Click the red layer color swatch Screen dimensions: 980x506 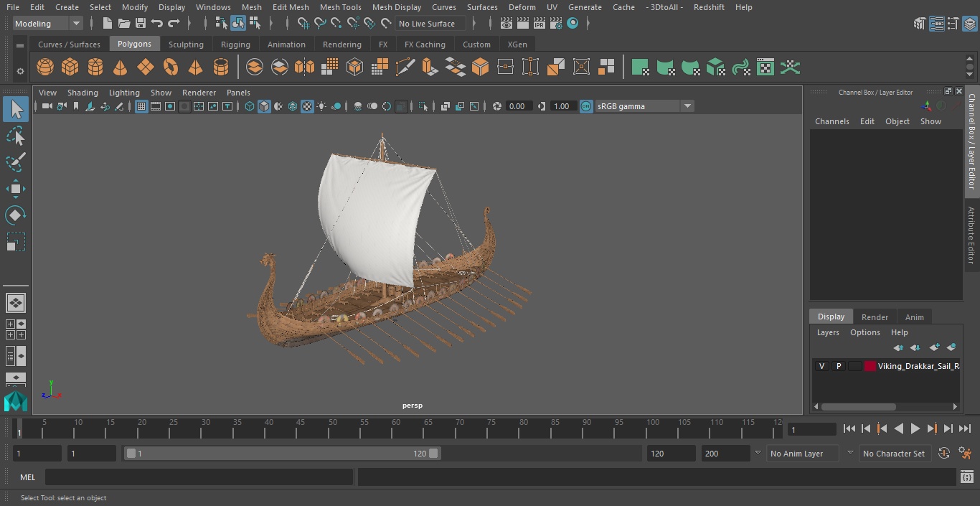[x=870, y=366]
